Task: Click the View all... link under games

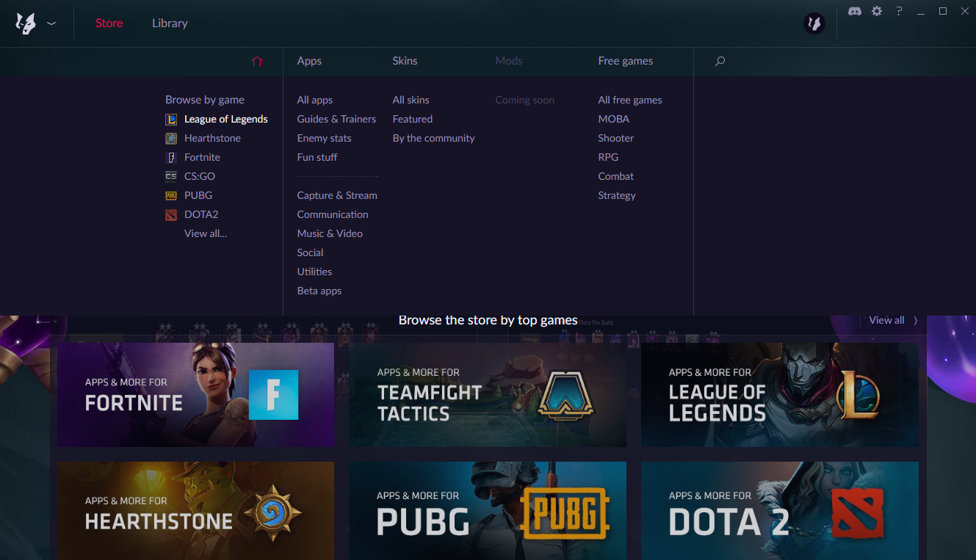Action: [205, 233]
